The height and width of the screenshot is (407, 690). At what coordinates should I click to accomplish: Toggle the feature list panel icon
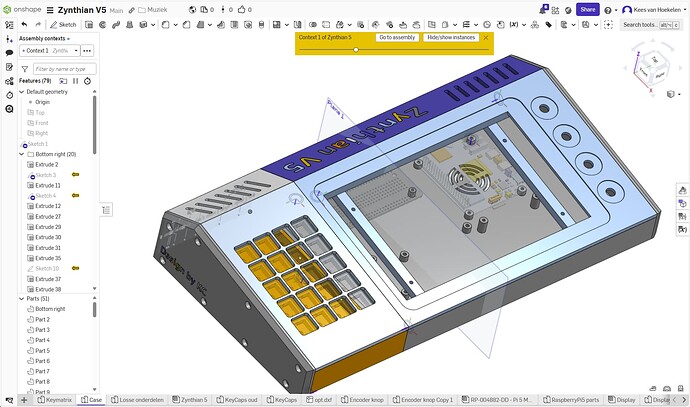[x=106, y=210]
